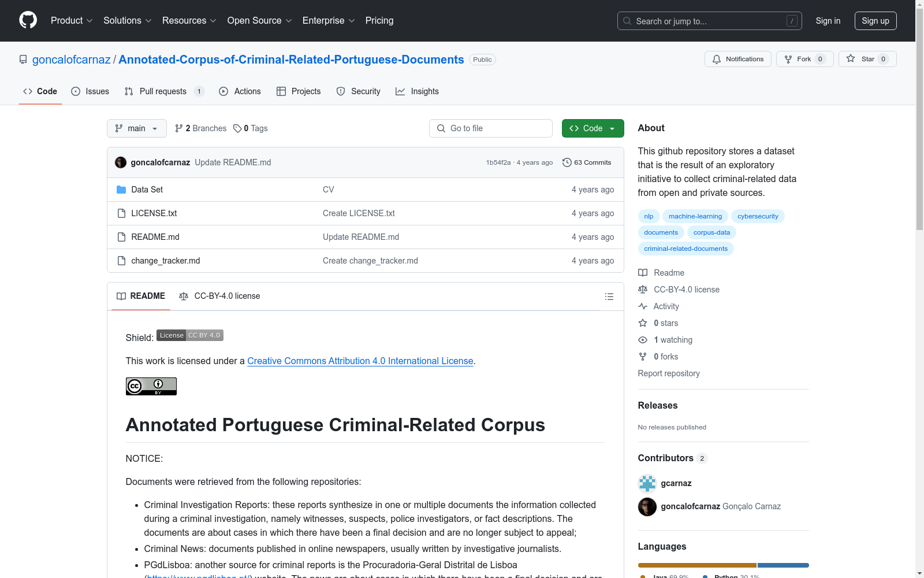924x578 pixels.
Task: Open the Creative Commons Attribution 4.0 link
Action: 360,361
